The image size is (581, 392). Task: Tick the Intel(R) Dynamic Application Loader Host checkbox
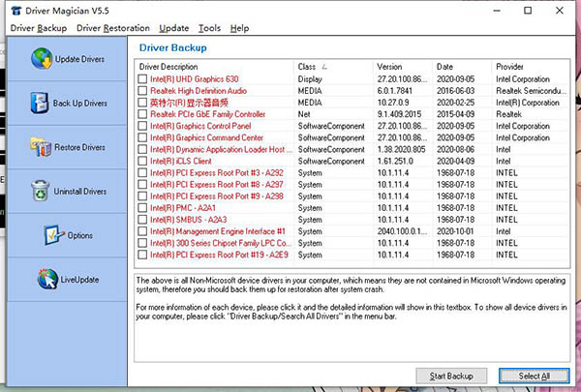142,149
